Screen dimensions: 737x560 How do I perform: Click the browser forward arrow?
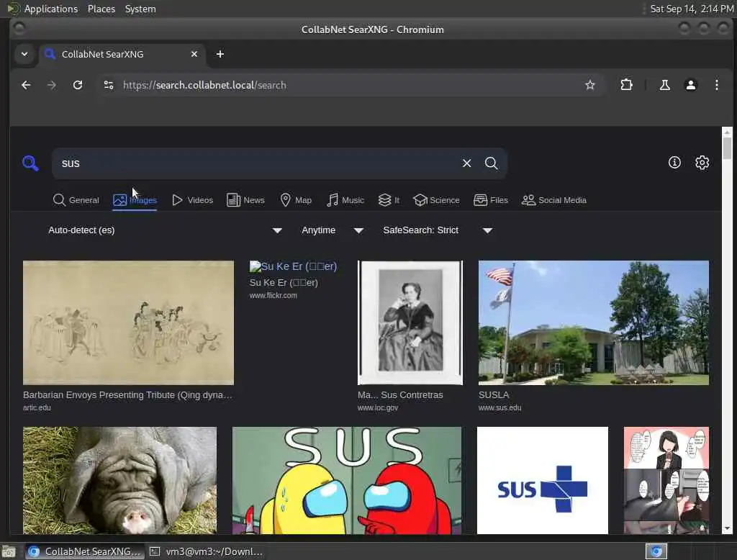(52, 85)
